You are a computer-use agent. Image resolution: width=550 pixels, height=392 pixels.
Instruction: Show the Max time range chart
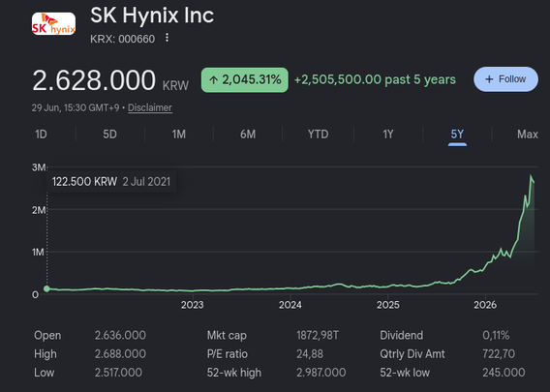[x=528, y=135]
